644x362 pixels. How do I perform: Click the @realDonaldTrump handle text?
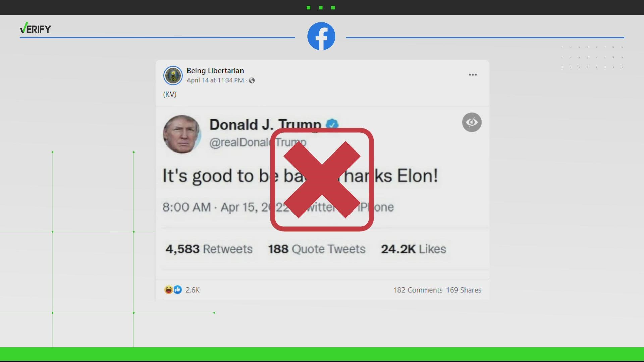pyautogui.click(x=258, y=142)
